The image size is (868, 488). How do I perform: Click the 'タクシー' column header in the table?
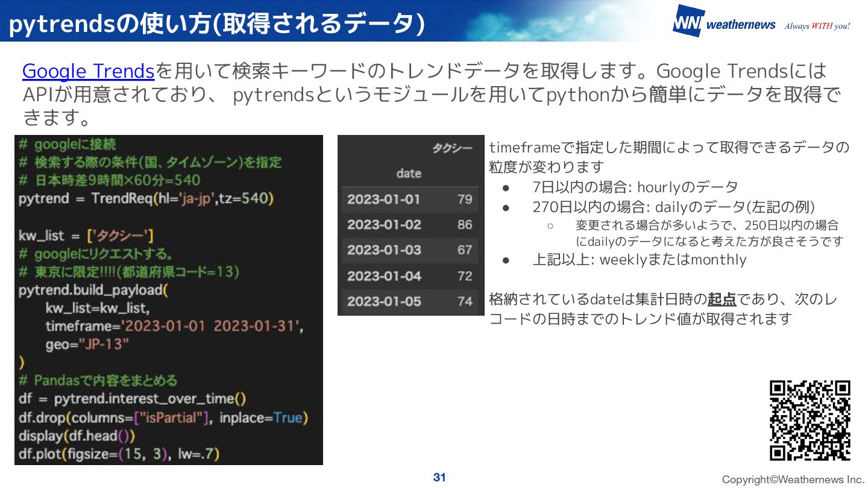(453, 148)
